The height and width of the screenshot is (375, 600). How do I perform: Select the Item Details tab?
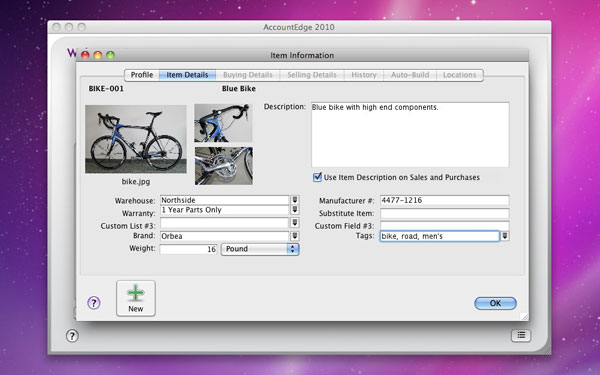coord(187,75)
